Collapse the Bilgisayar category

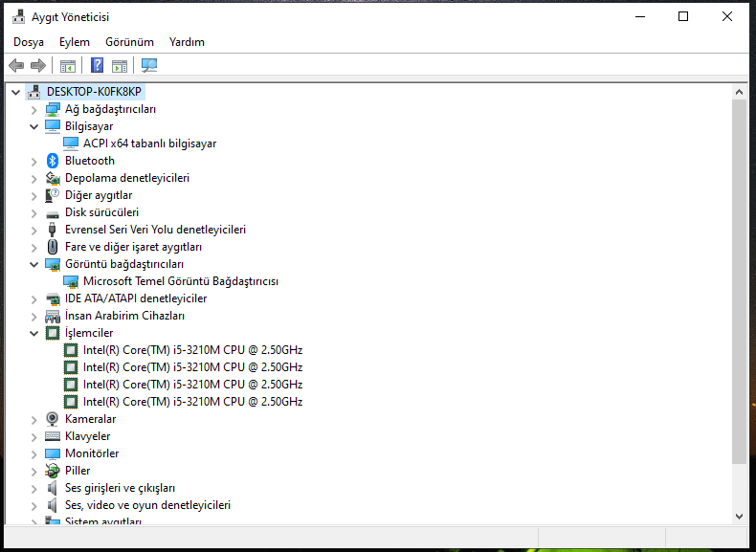point(33,127)
